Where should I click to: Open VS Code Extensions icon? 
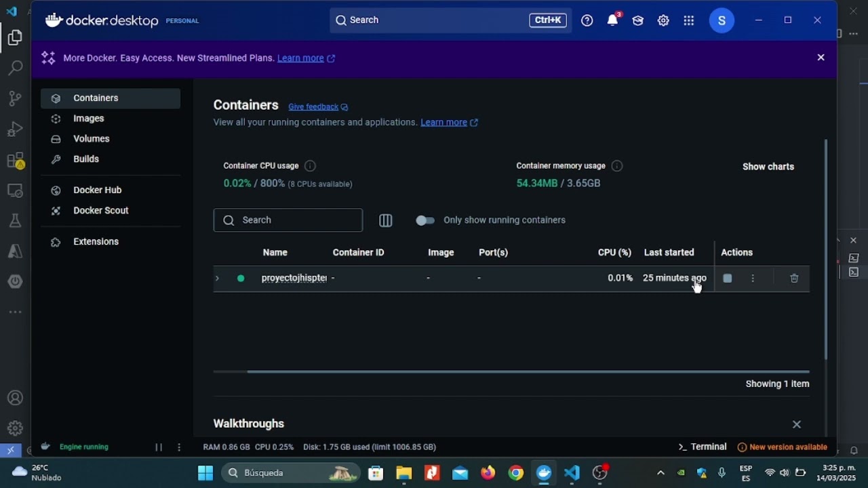15,161
